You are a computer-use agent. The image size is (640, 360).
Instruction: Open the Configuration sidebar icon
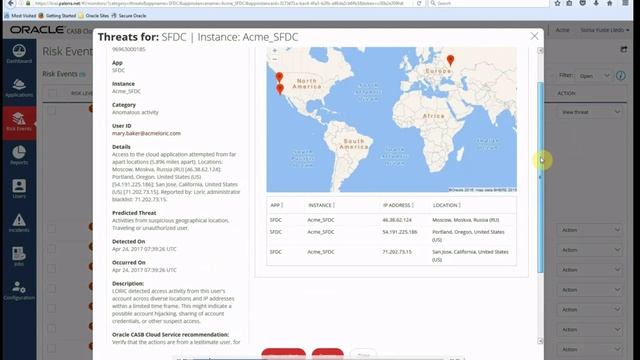pyautogui.click(x=19, y=290)
